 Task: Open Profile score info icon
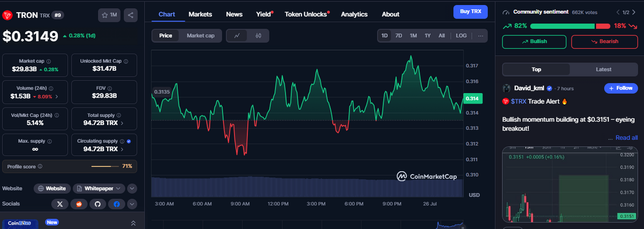40,166
